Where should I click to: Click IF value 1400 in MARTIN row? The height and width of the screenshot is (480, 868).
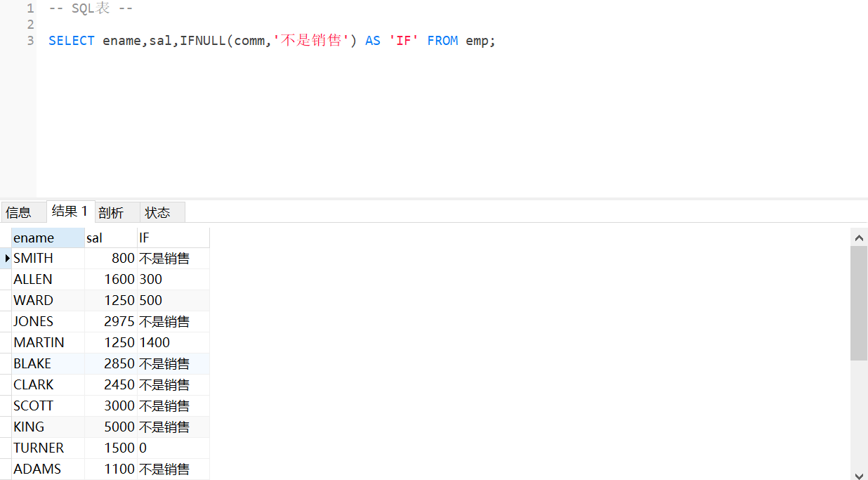pos(173,343)
